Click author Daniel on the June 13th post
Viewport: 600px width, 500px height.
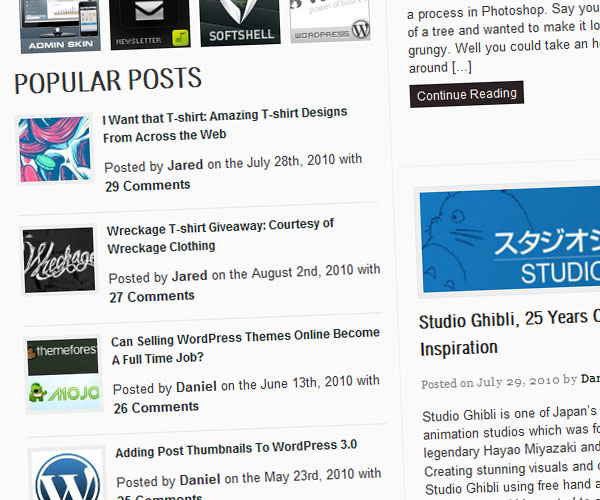(x=196, y=387)
